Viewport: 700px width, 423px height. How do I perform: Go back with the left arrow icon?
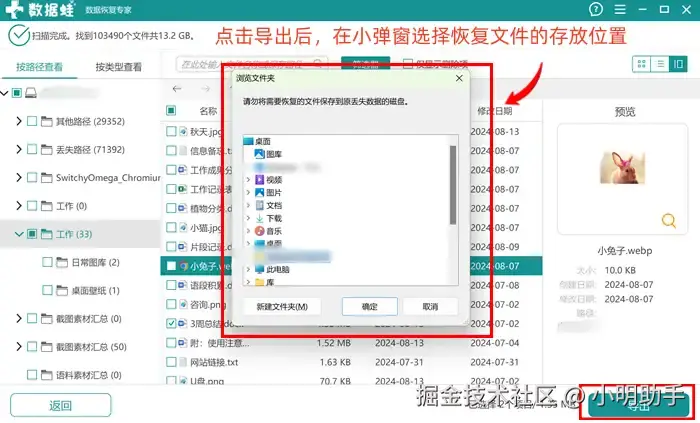coord(177,89)
